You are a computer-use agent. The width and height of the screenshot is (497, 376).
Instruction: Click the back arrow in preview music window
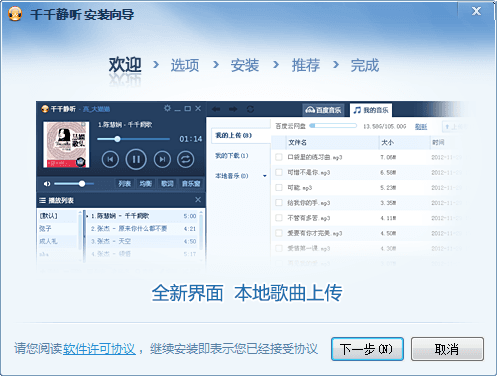coord(216,109)
